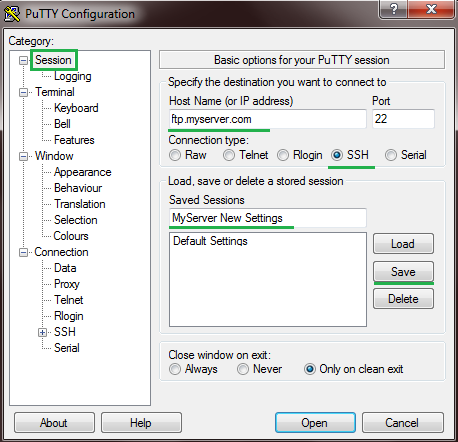The width and height of the screenshot is (458, 442).
Task: Click the Cancel button
Action: pos(403,423)
